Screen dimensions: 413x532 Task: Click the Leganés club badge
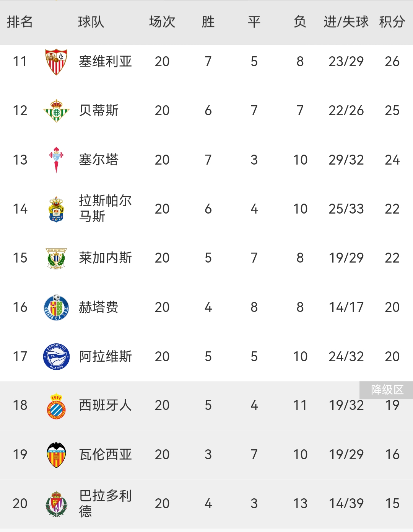click(x=56, y=258)
